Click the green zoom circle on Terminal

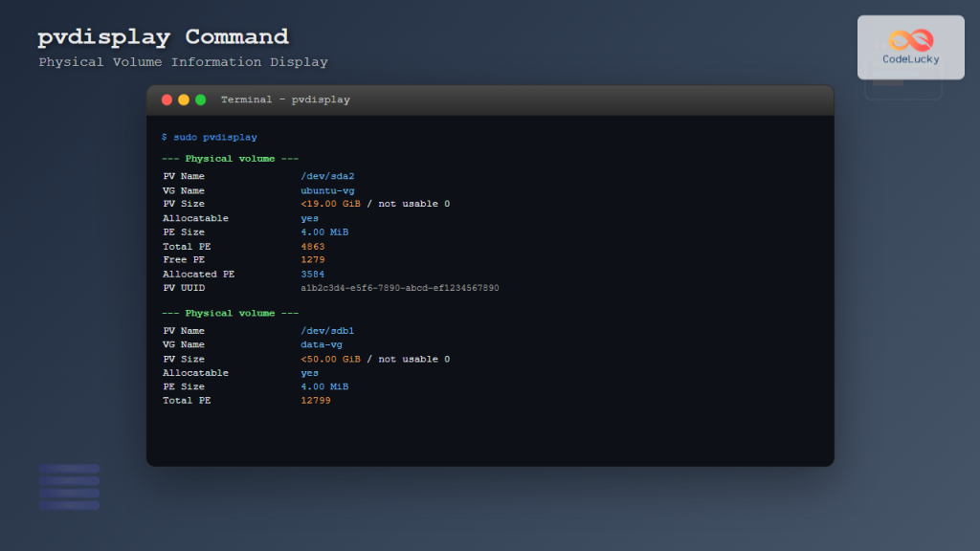tap(200, 99)
